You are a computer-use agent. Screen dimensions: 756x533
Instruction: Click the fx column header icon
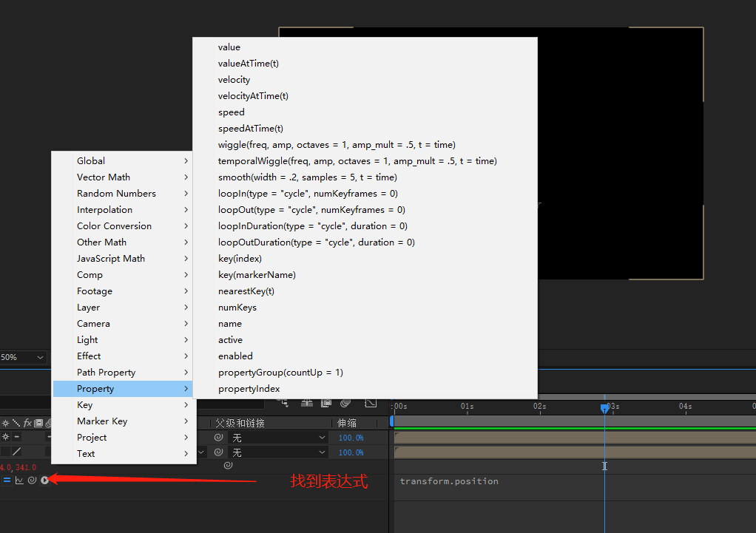[x=27, y=423]
